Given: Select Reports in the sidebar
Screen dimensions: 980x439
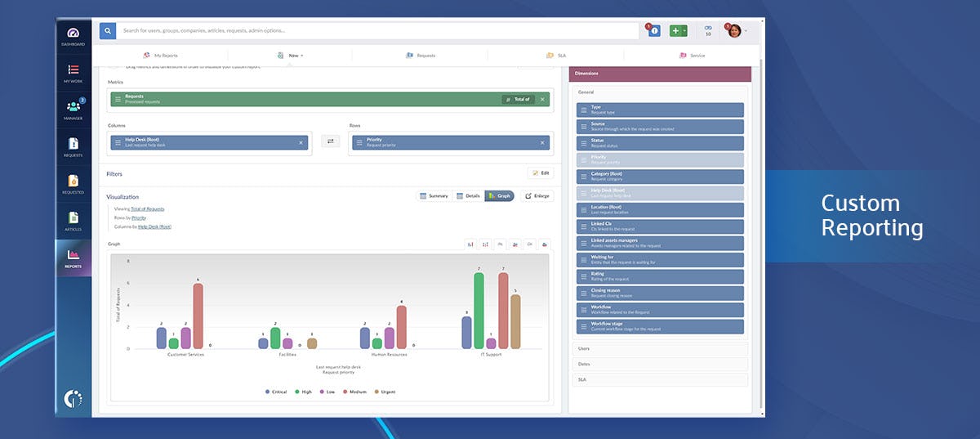Looking at the screenshot, I should pos(73,258).
